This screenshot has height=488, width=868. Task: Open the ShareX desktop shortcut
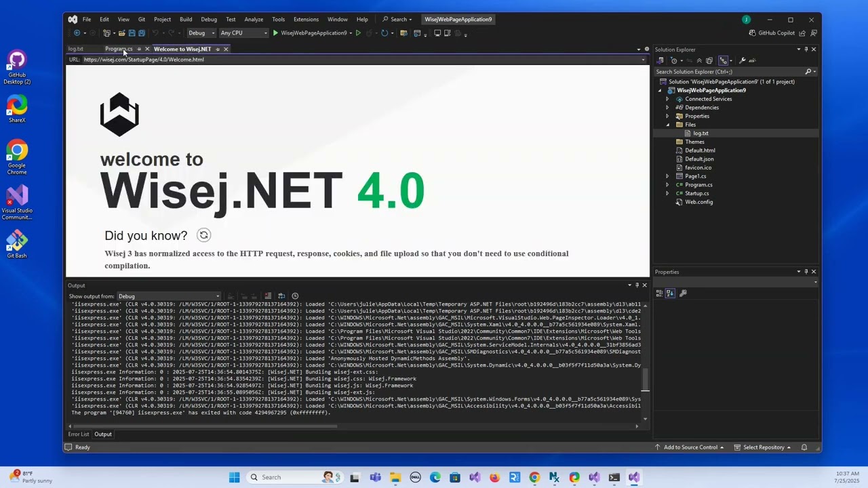pos(17,109)
